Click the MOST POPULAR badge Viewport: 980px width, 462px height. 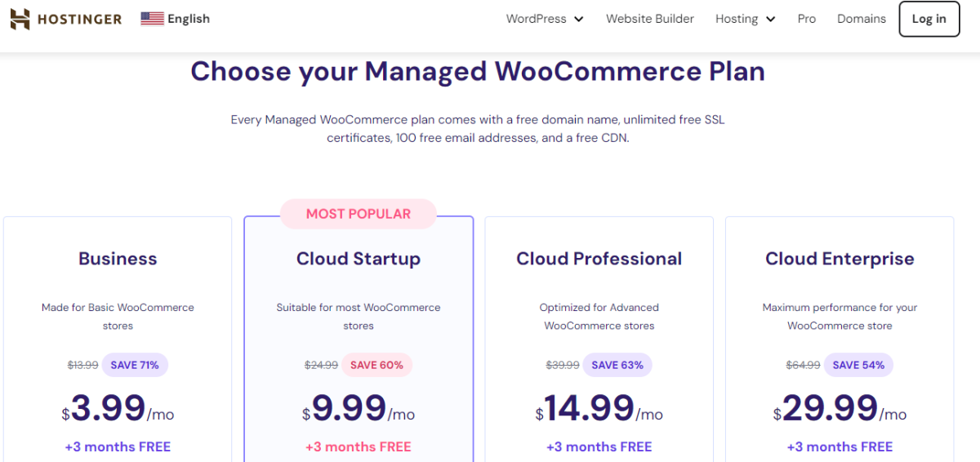pos(359,214)
